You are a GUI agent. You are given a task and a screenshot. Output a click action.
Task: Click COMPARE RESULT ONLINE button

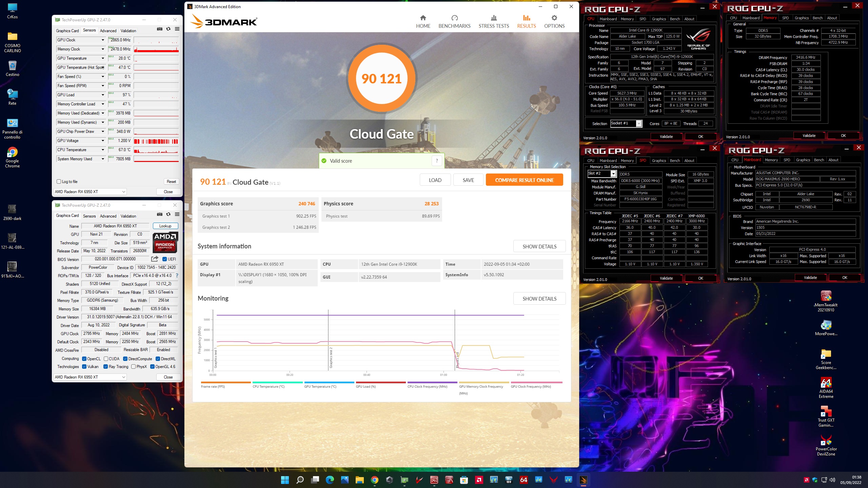[524, 180]
